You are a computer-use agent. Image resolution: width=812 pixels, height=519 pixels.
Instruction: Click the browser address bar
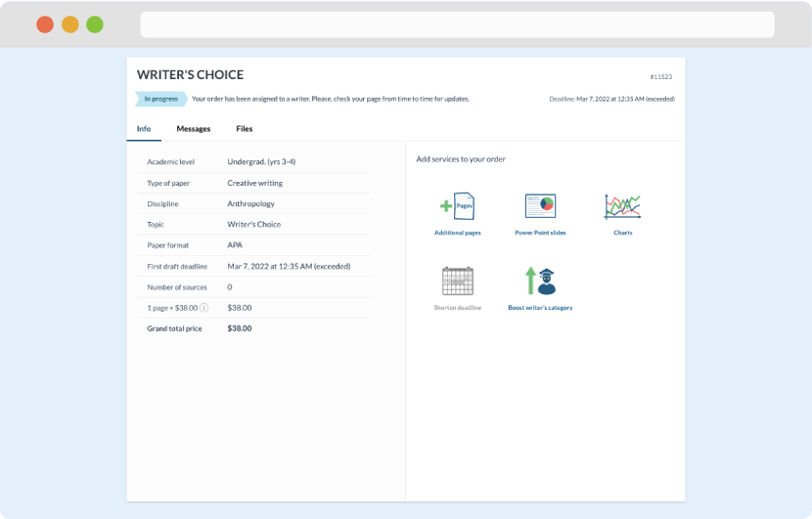(457, 24)
